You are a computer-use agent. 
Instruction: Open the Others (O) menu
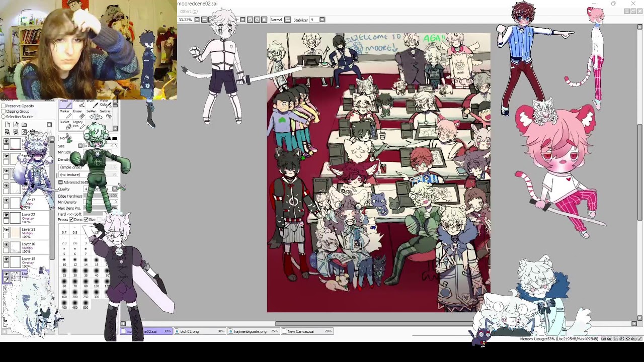[x=189, y=12]
